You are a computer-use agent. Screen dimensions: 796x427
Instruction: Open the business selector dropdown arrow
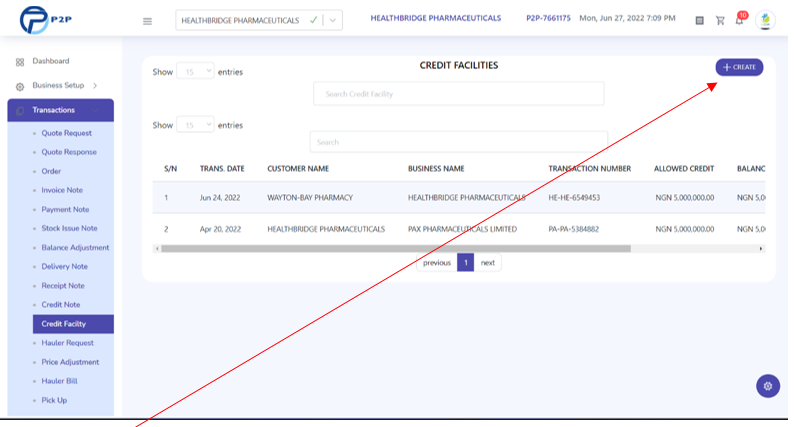coord(333,20)
